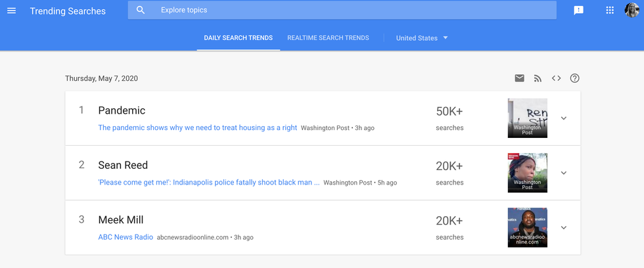Expand the Sean Reed trend row

click(563, 173)
